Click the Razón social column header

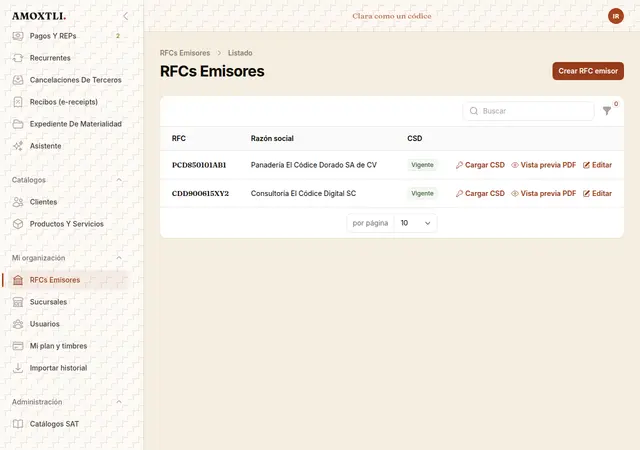coord(272,138)
